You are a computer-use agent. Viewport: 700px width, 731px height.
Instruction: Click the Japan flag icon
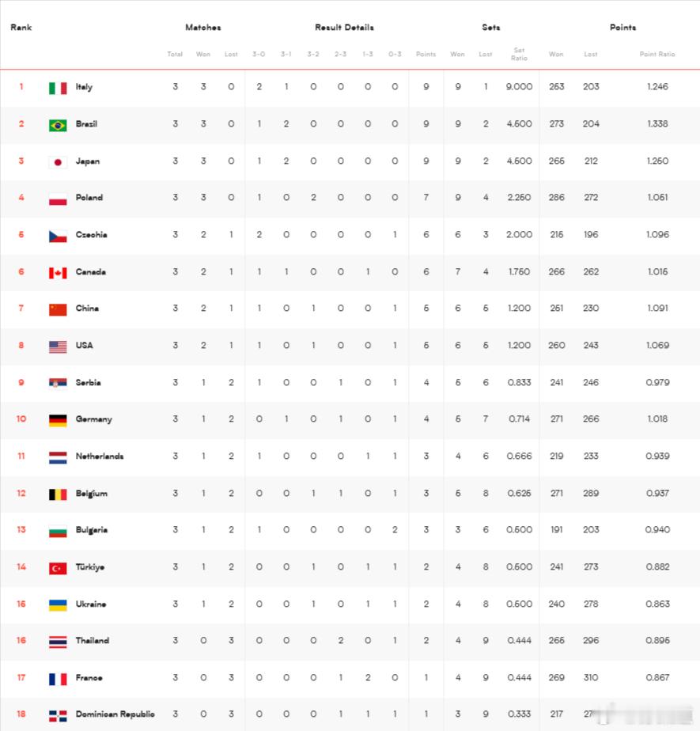tap(58, 162)
